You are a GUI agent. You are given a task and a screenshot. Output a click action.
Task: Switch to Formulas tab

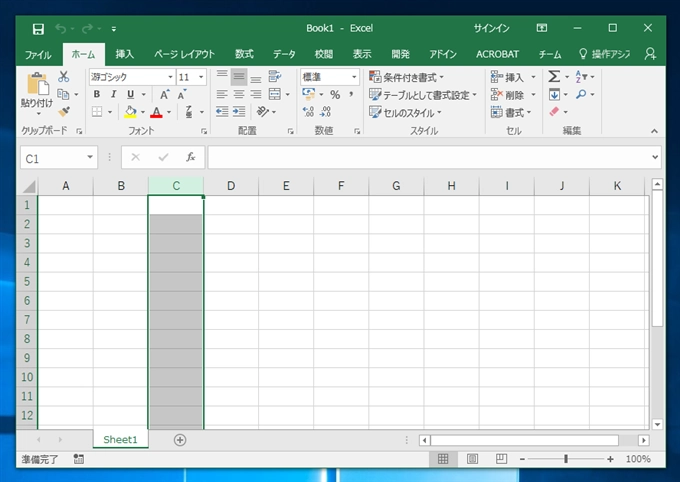244,55
